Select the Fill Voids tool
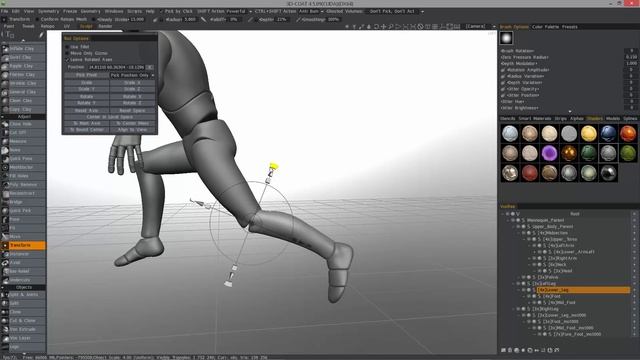Viewport: 640px width, 360px height. pos(23,176)
